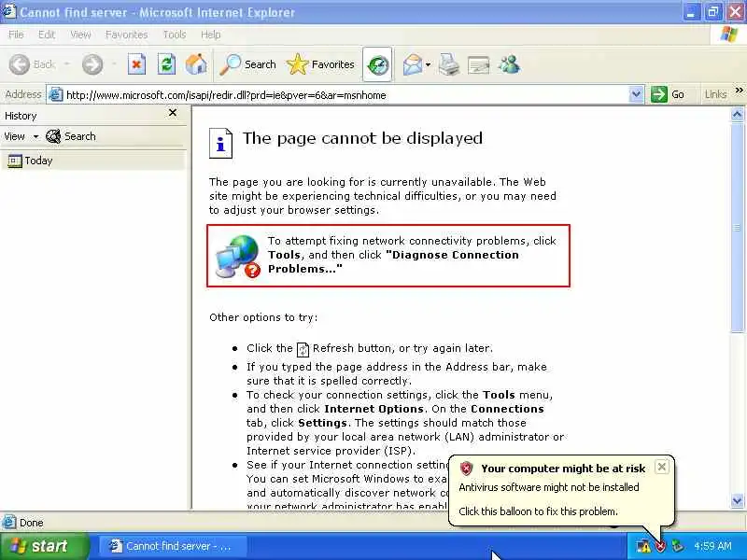The height and width of the screenshot is (560, 747).
Task: Click the status bar page icon
Action: click(x=8, y=523)
